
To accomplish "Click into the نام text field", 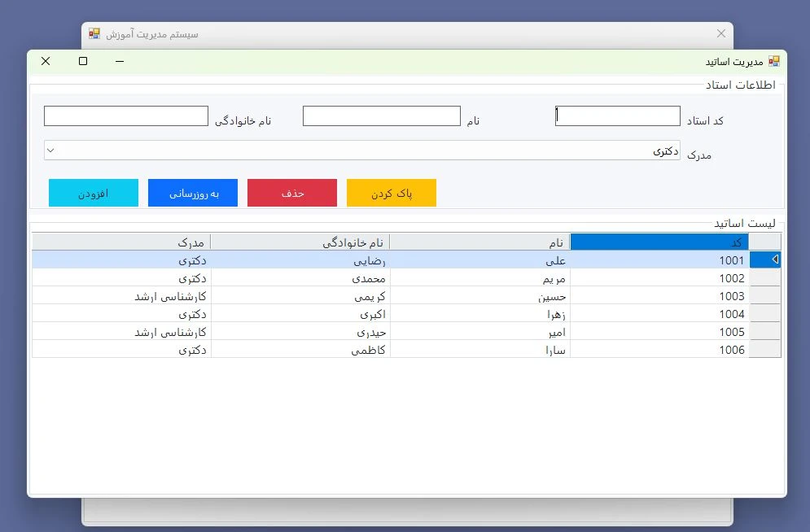I will [x=381, y=116].
